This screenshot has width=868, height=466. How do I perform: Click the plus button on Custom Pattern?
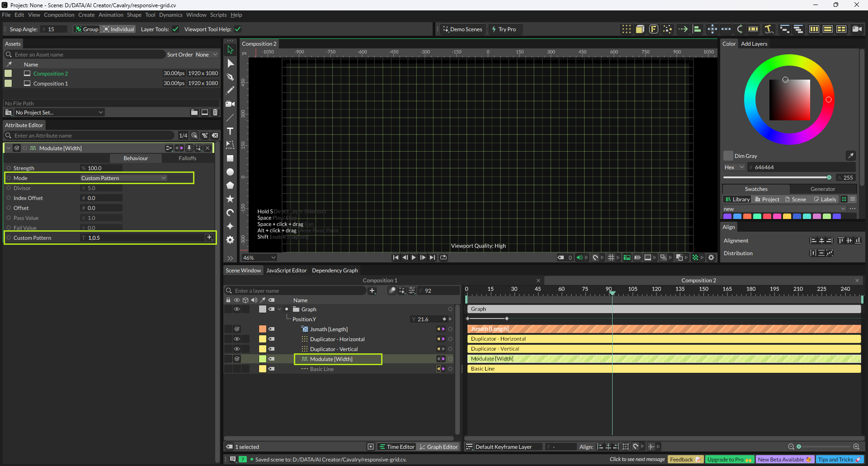[x=209, y=238]
